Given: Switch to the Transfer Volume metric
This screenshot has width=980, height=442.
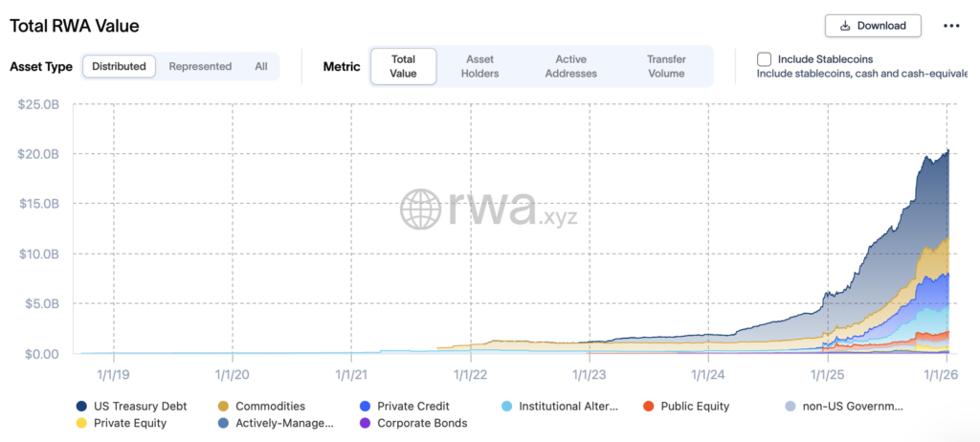Looking at the screenshot, I should click(666, 66).
